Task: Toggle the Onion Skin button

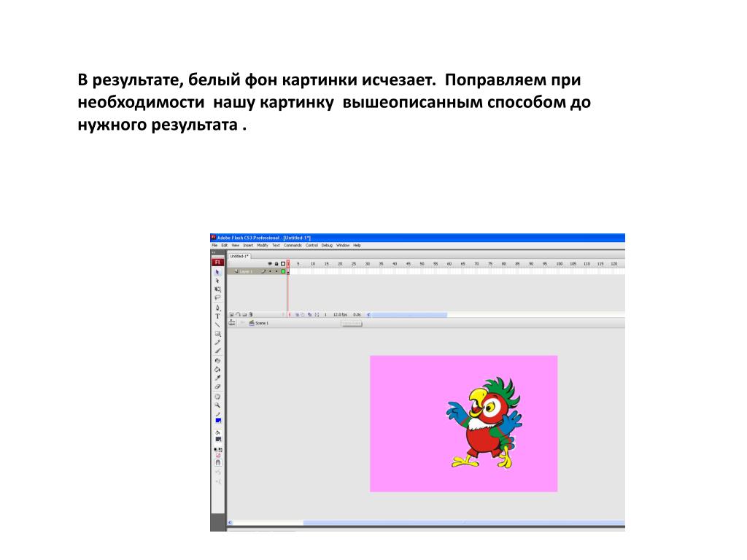Action: [298, 315]
